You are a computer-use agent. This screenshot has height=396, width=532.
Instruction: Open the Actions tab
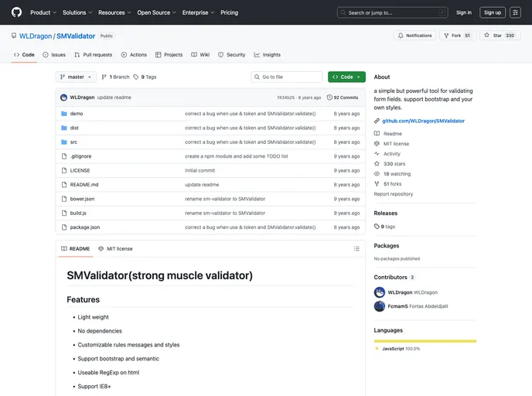[x=134, y=55]
